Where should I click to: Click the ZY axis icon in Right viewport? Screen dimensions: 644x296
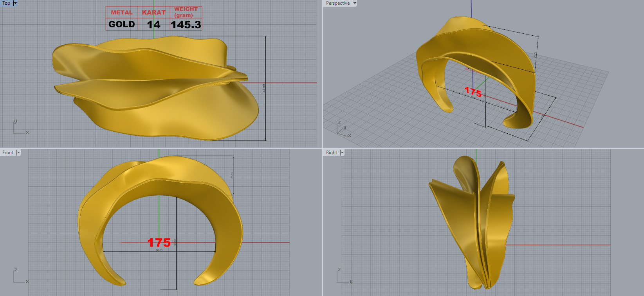click(345, 276)
